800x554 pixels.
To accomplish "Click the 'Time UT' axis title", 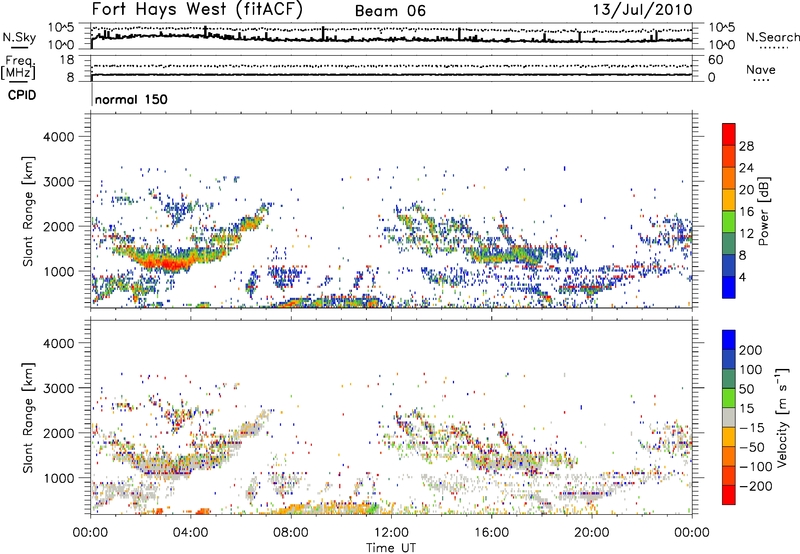I will (391, 548).
